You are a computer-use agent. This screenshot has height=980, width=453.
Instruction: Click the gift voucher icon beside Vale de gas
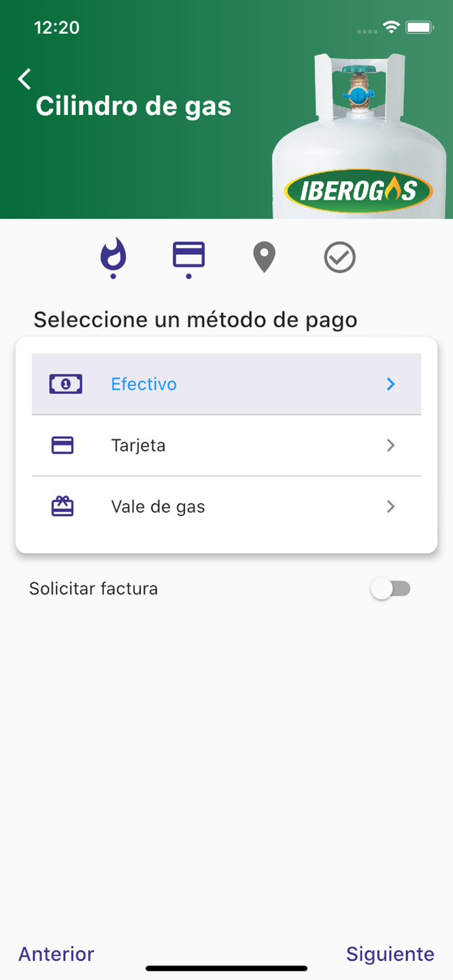(62, 506)
